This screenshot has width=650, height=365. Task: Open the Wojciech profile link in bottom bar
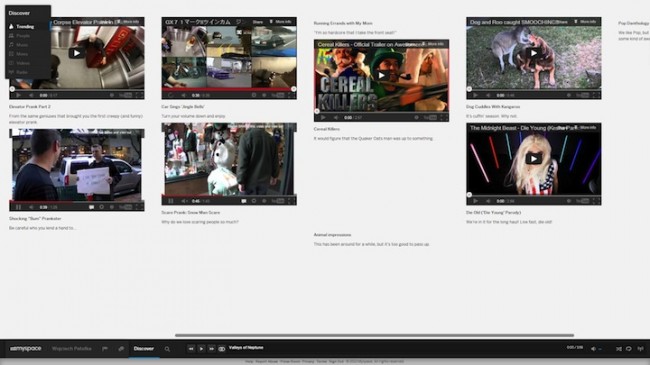(72, 349)
